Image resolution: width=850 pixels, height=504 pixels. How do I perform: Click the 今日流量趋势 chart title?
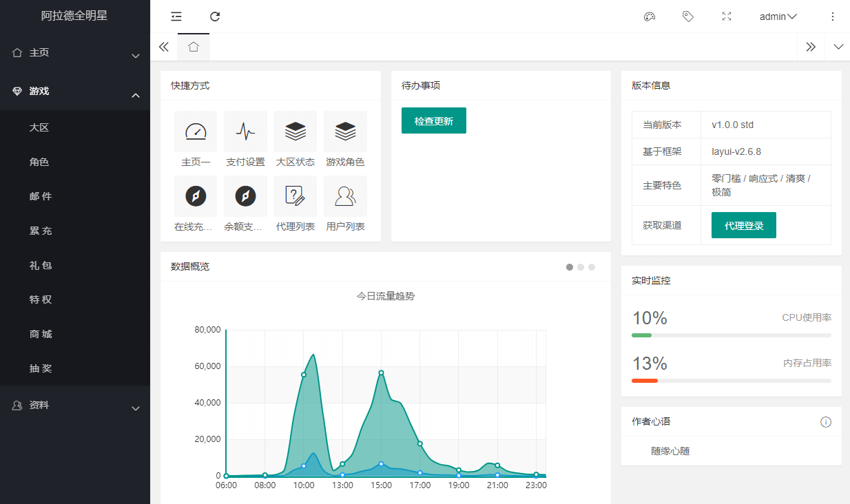[386, 296]
